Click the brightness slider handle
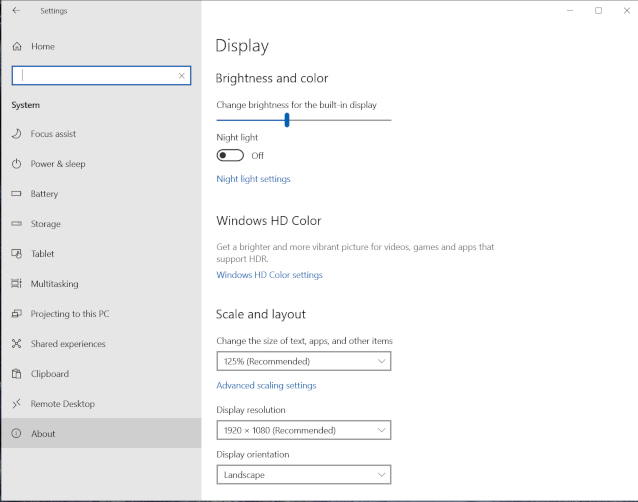 point(287,119)
